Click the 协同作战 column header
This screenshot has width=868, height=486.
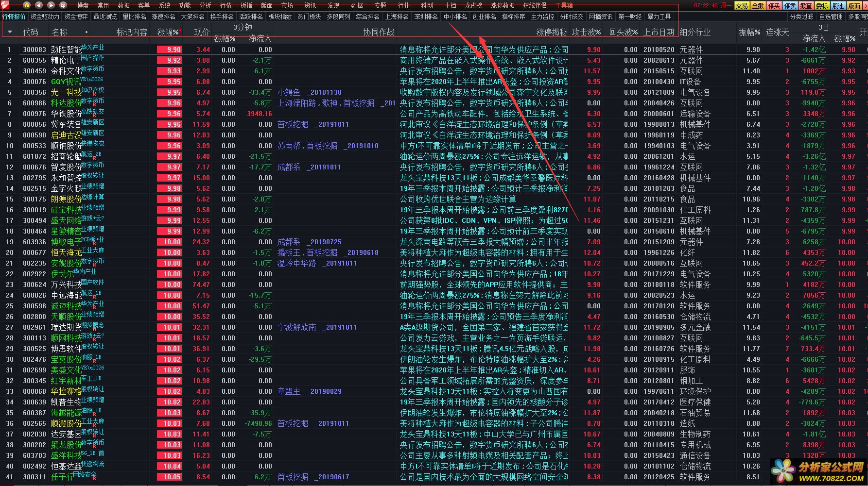pyautogui.click(x=379, y=32)
